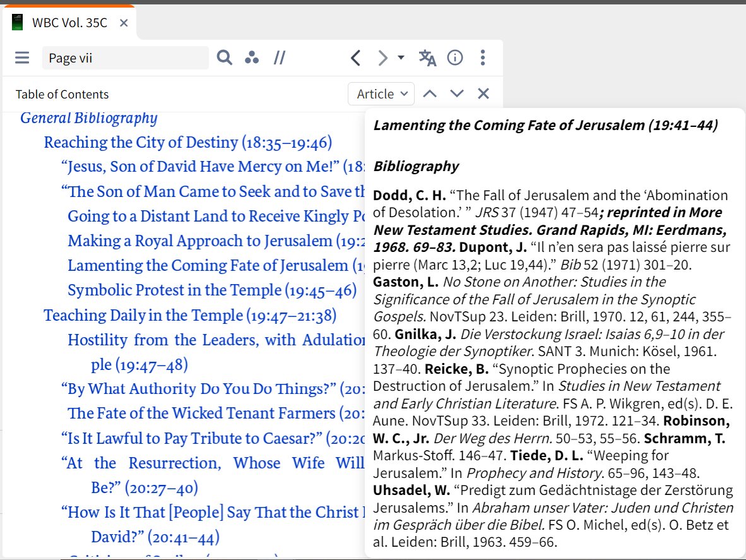Select the WBC Vol. 35C tab
746x560 pixels.
pyautogui.click(x=69, y=22)
